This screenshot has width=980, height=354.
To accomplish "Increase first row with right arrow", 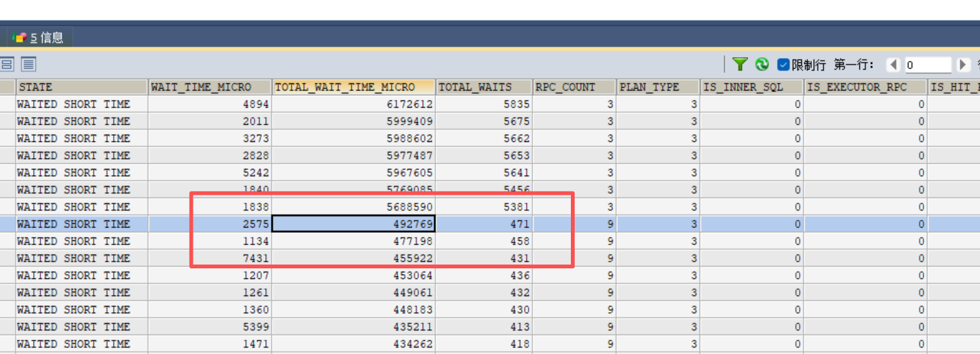I will click(x=963, y=65).
